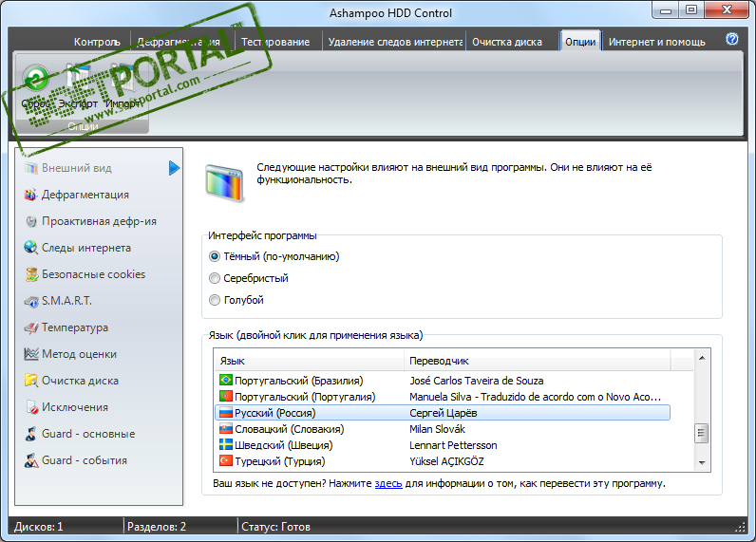
Task: Click the large appearance settings icon
Action: [x=224, y=183]
